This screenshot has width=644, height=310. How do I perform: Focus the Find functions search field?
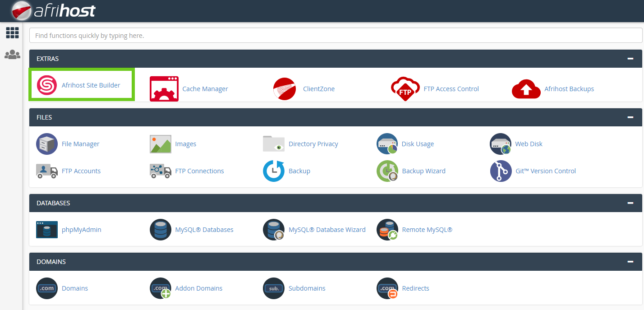[x=336, y=35]
